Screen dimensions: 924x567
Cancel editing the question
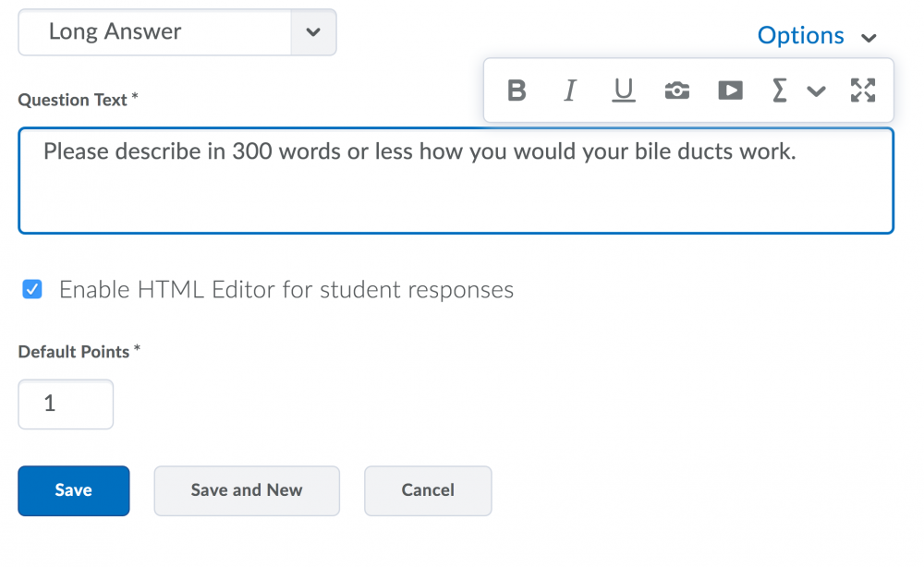[x=427, y=490]
